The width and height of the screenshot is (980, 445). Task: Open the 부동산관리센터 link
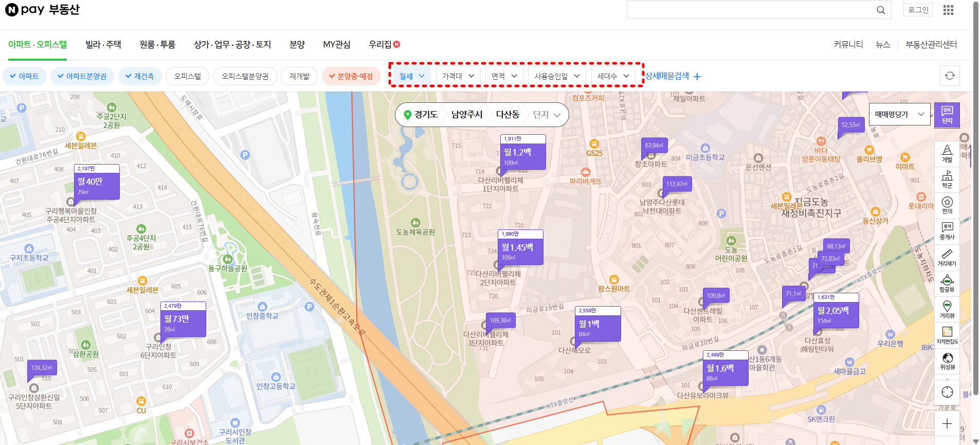(931, 45)
